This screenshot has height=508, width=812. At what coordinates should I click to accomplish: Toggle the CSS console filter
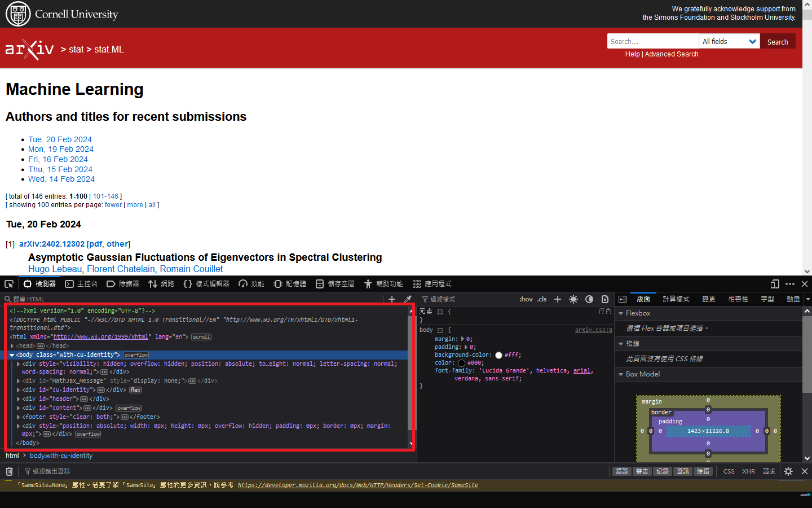(x=729, y=471)
